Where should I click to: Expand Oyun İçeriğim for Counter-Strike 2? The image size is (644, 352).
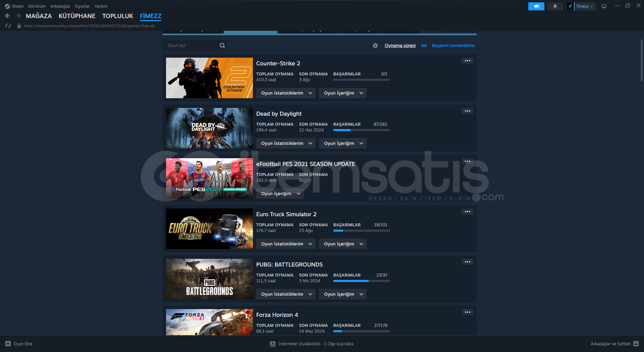tap(343, 93)
